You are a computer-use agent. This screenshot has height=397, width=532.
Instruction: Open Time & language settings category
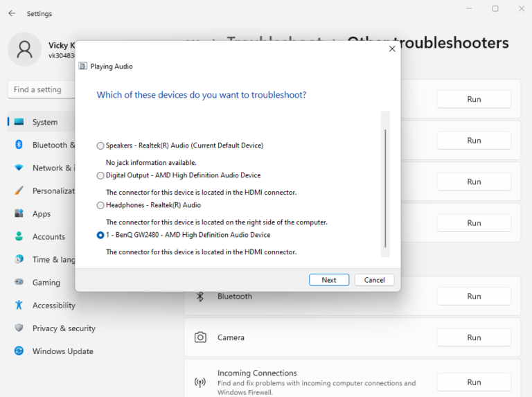click(53, 260)
